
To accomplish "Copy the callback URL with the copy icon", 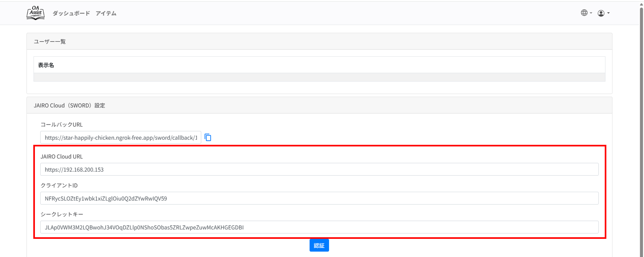I will click(x=208, y=137).
